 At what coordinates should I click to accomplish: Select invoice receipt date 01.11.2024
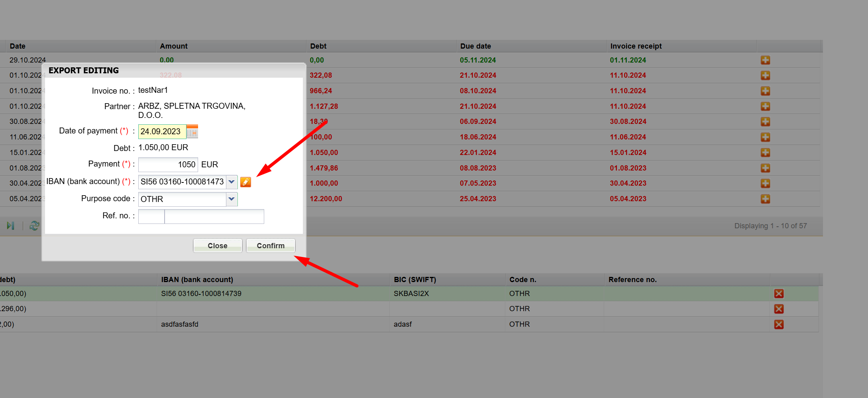pyautogui.click(x=628, y=60)
